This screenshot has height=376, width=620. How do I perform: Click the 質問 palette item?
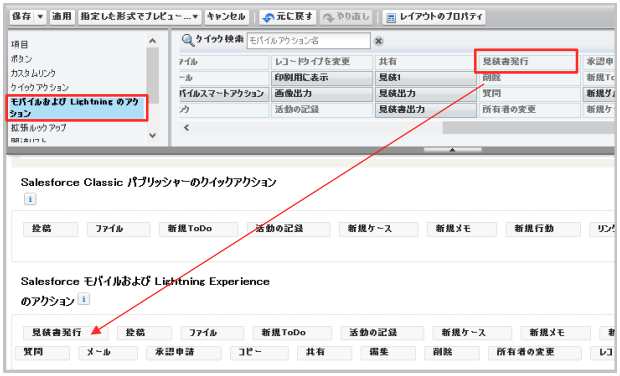point(529,94)
